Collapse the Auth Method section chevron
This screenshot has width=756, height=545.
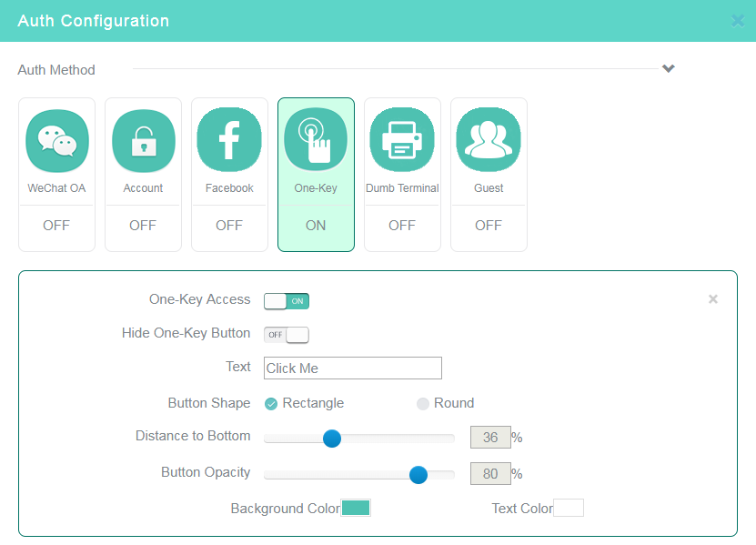click(x=669, y=68)
